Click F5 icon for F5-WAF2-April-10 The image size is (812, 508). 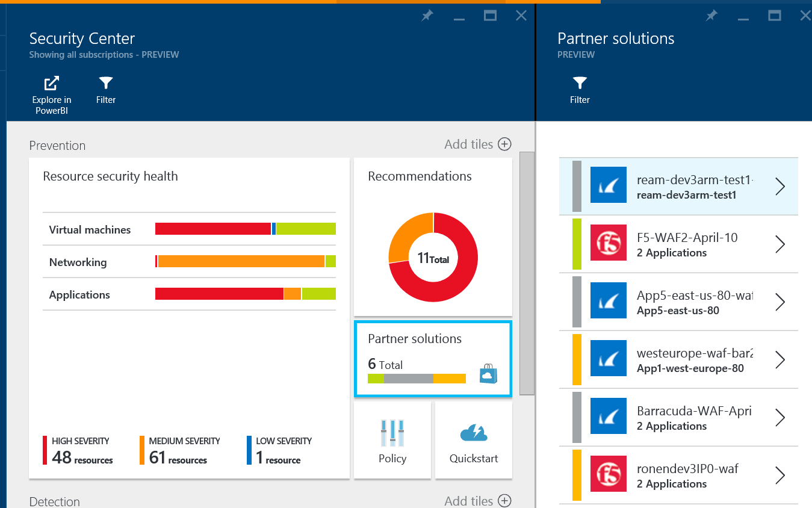(609, 244)
